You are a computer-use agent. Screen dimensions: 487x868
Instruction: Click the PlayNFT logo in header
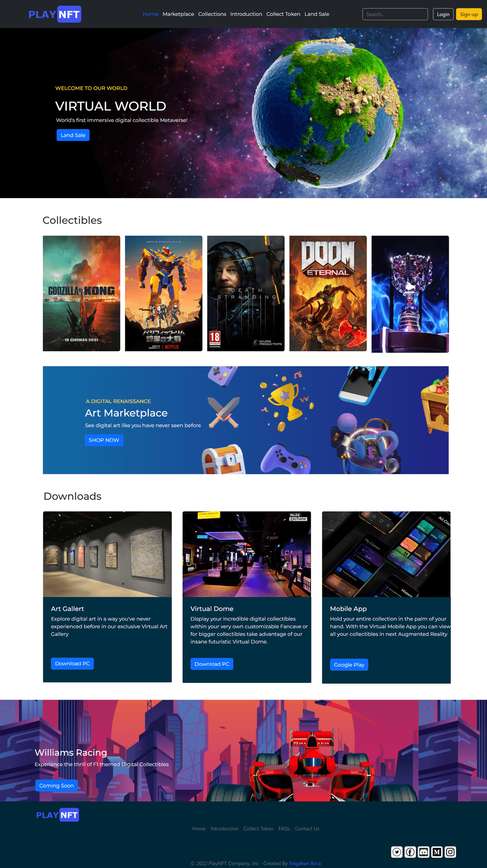coord(55,14)
